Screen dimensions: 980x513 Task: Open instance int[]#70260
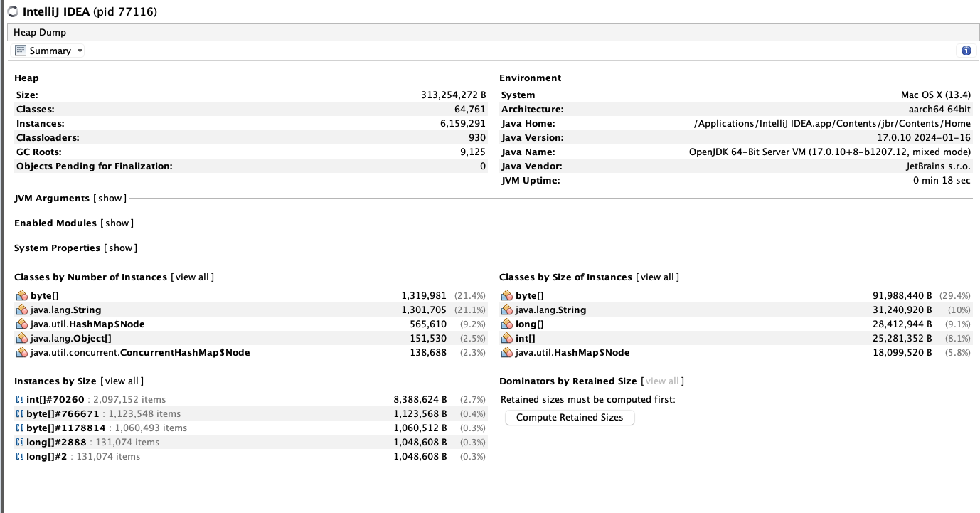(55, 399)
